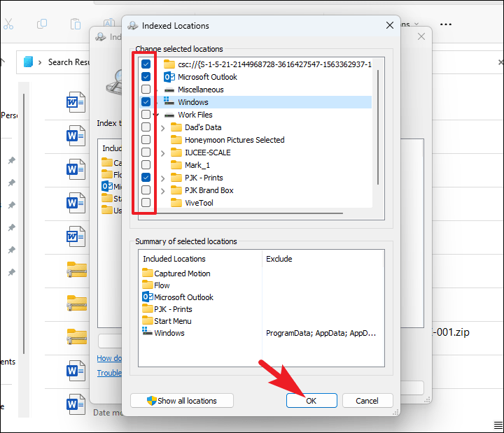Click the Troubleshoot link in Indexing Options
Viewport: 504px width, 433px height.
pyautogui.click(x=109, y=373)
